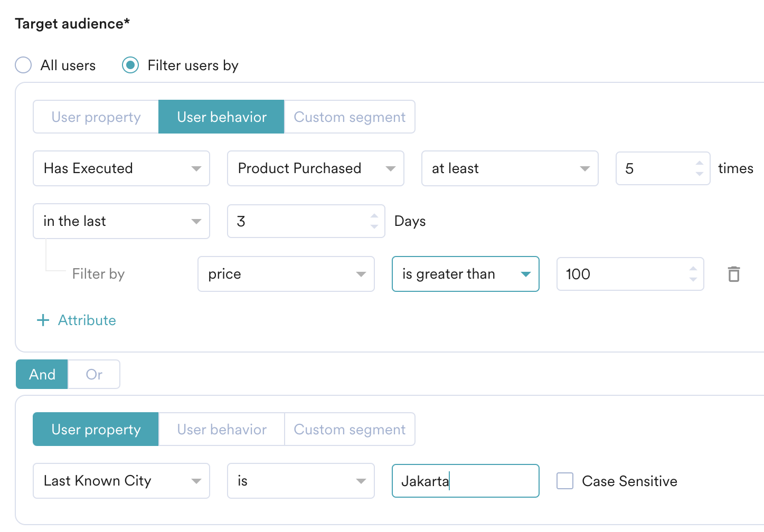Open the 'is greater than' operator dropdown
The image size is (764, 532).
(465, 274)
